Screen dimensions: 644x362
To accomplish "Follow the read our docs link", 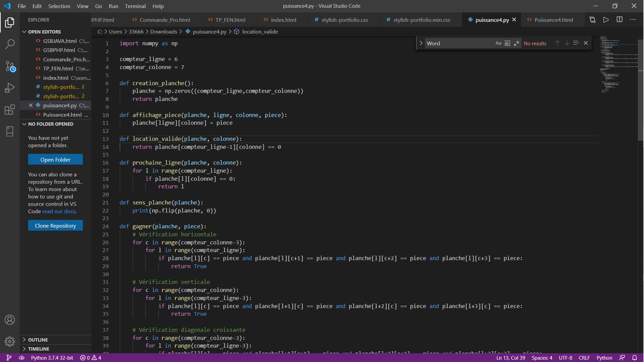I will coord(59,212).
